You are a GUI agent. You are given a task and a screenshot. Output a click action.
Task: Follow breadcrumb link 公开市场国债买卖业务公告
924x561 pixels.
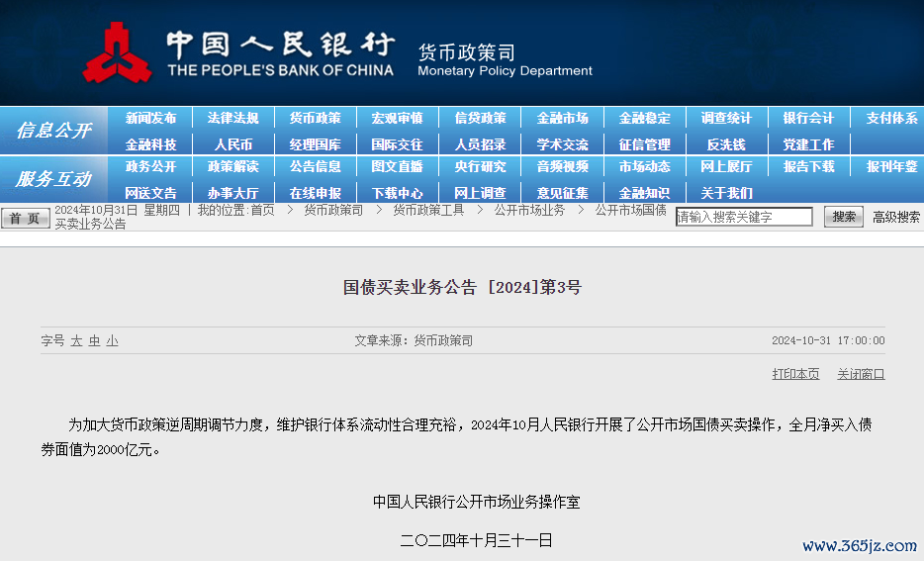point(630,210)
